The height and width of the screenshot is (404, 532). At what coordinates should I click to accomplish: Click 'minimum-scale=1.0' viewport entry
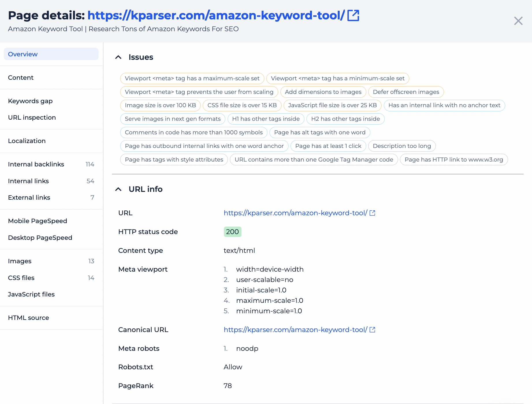click(x=269, y=311)
